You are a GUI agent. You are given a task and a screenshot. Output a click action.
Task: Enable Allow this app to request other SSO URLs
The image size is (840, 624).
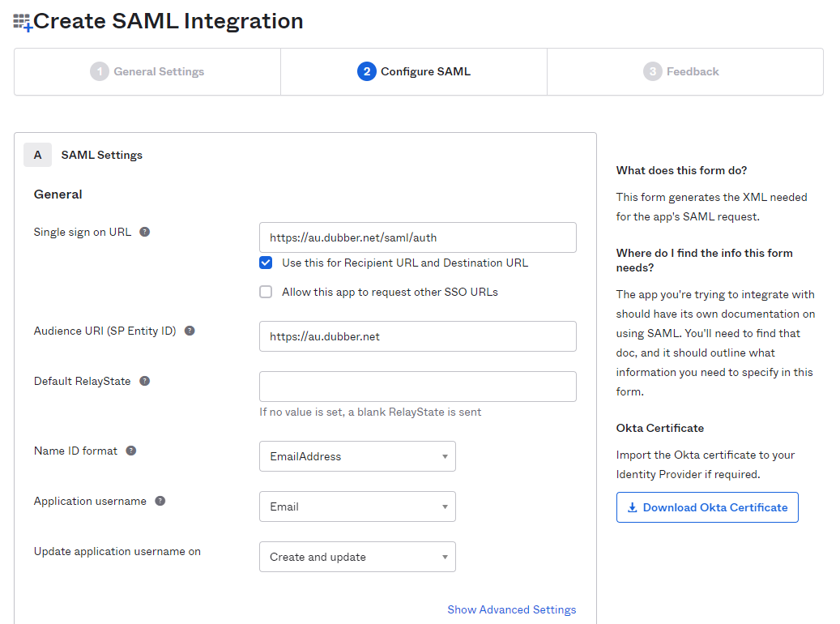266,292
